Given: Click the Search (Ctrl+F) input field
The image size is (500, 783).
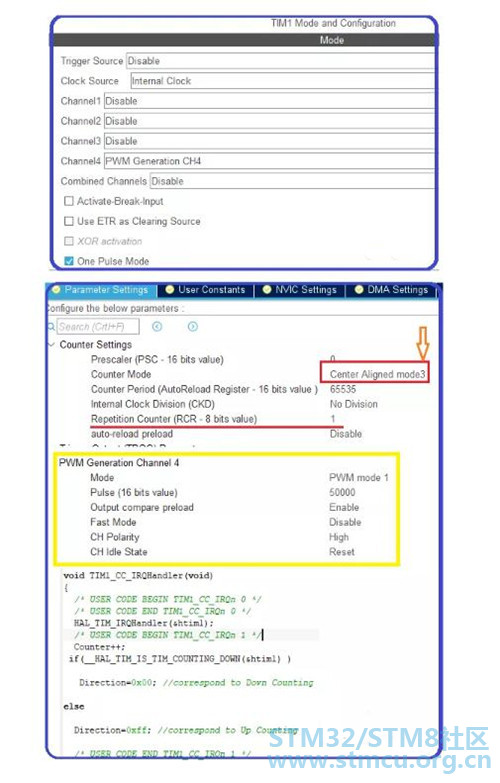Looking at the screenshot, I should coord(98,327).
